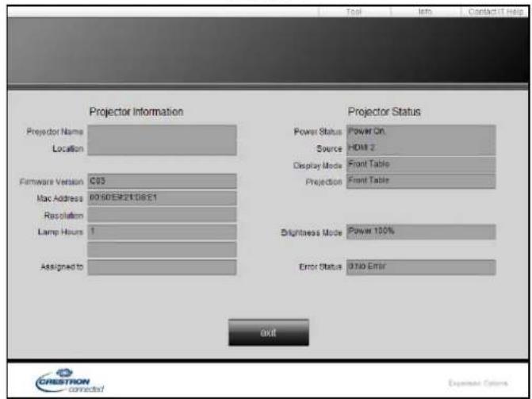
Task: Click the Display Mode field
Action: [x=421, y=165]
